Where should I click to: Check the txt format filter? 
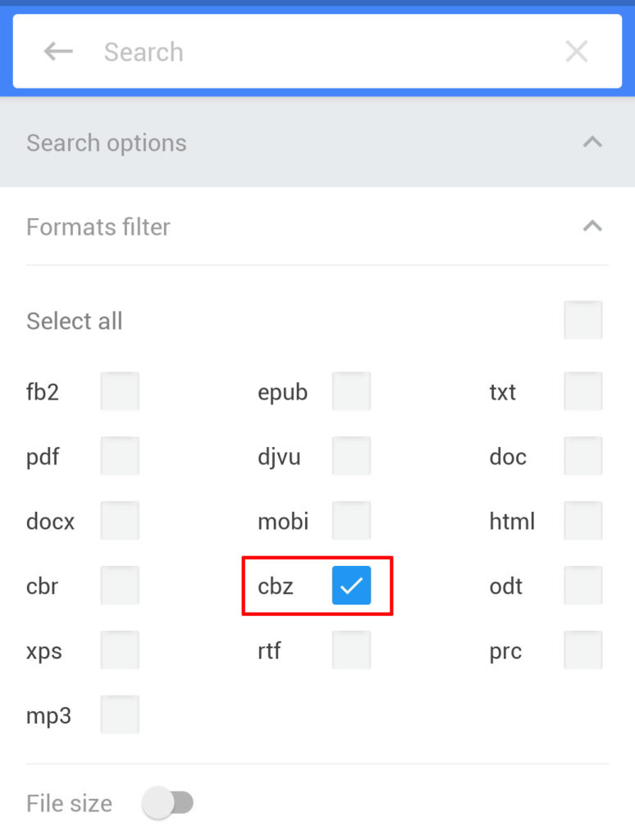pos(582,390)
